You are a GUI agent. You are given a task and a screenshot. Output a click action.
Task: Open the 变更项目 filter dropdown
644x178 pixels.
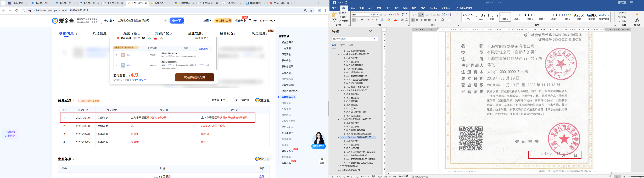(218, 100)
